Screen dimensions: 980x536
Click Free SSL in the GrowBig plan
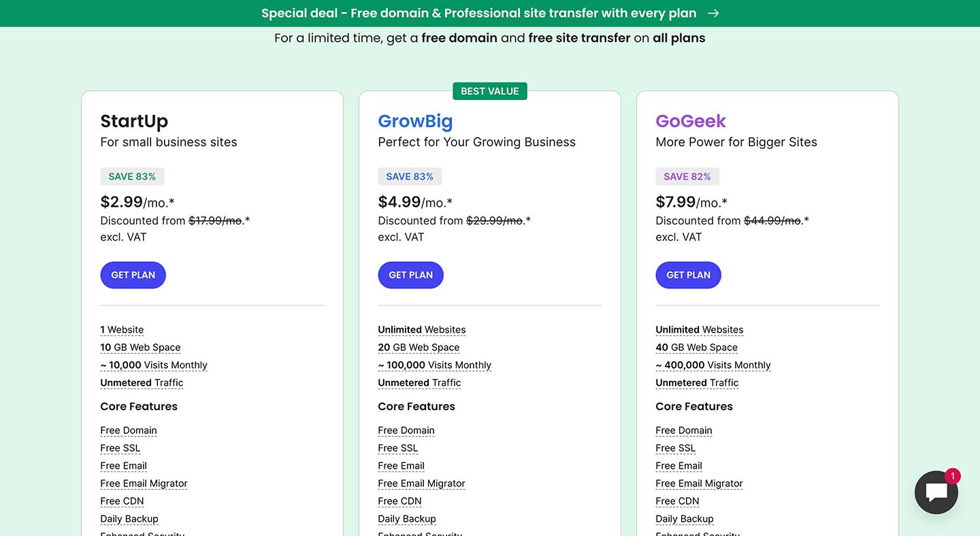click(397, 448)
